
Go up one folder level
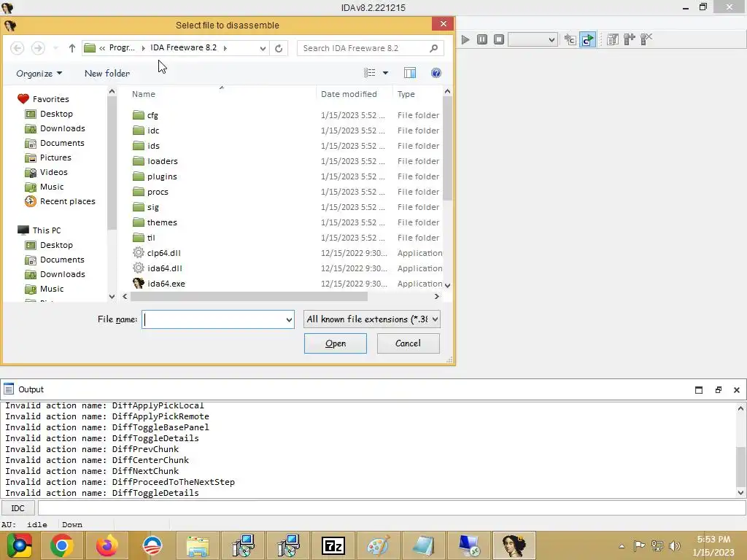point(72,48)
